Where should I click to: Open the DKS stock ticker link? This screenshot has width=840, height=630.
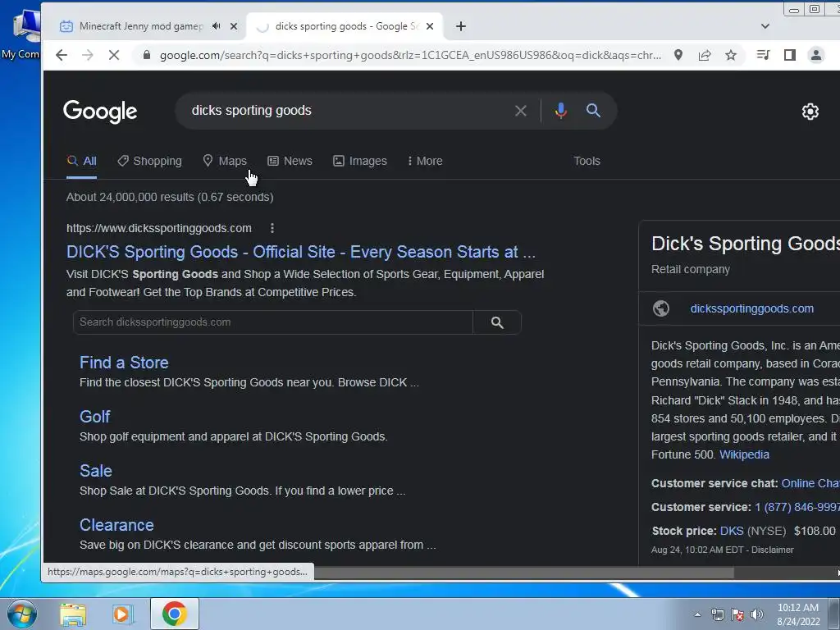(x=731, y=531)
